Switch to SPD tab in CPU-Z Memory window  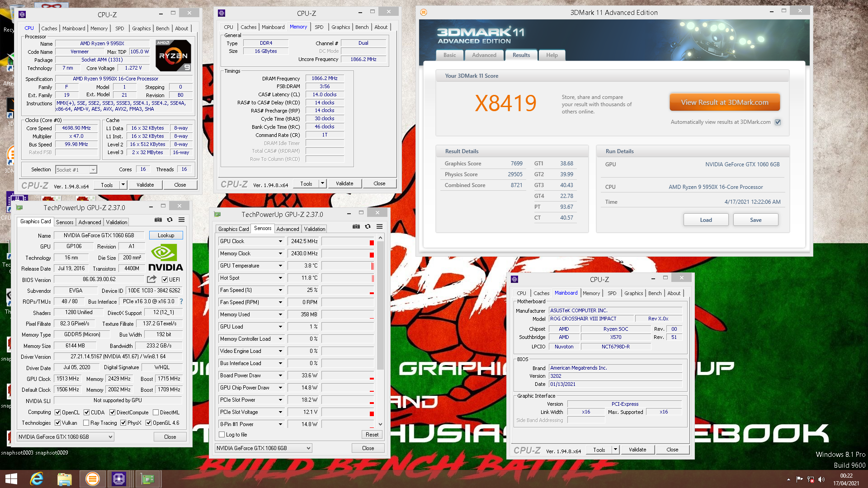pyautogui.click(x=319, y=27)
